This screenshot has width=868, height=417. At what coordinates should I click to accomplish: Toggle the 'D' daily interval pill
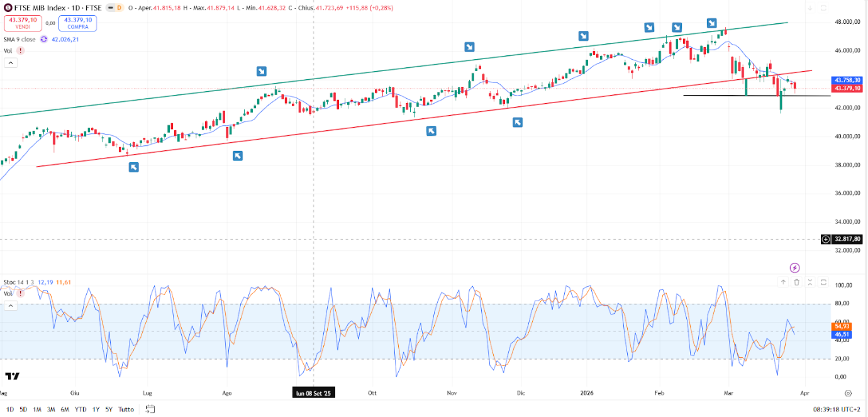(x=119, y=8)
